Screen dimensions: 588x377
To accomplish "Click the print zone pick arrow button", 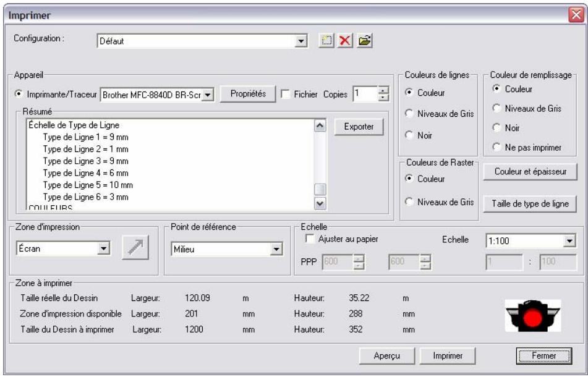I will click(x=135, y=247).
